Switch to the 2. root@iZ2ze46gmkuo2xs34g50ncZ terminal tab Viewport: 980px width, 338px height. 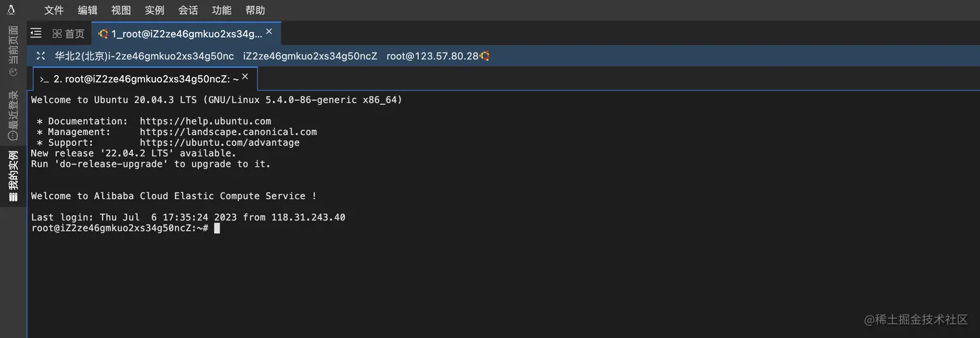(x=141, y=79)
